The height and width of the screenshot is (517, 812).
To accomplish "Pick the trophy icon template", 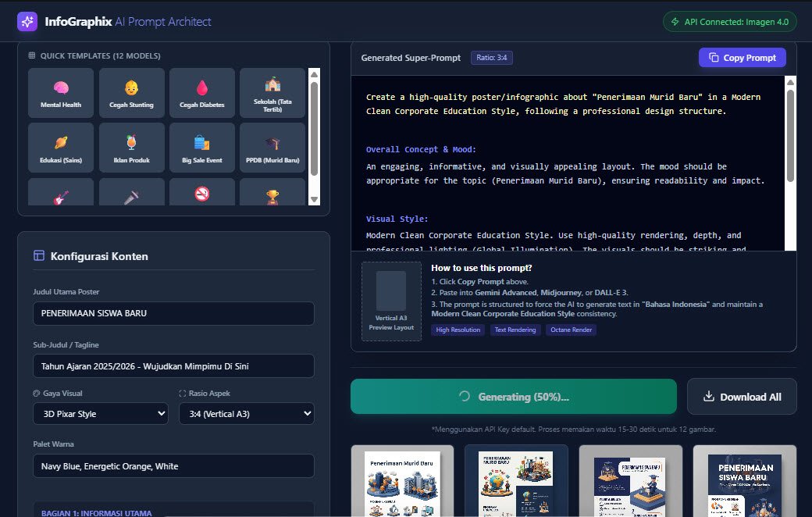I will click(272, 192).
